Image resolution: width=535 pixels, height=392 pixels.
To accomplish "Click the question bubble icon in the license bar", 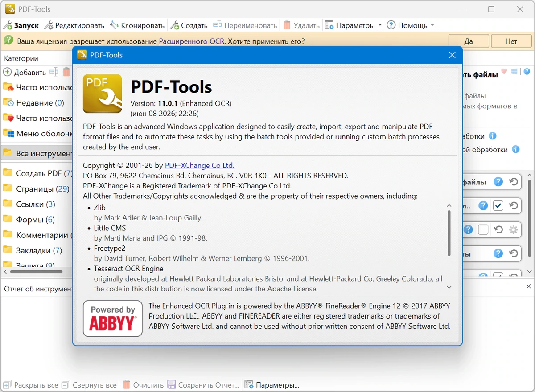I will click(x=8, y=41).
